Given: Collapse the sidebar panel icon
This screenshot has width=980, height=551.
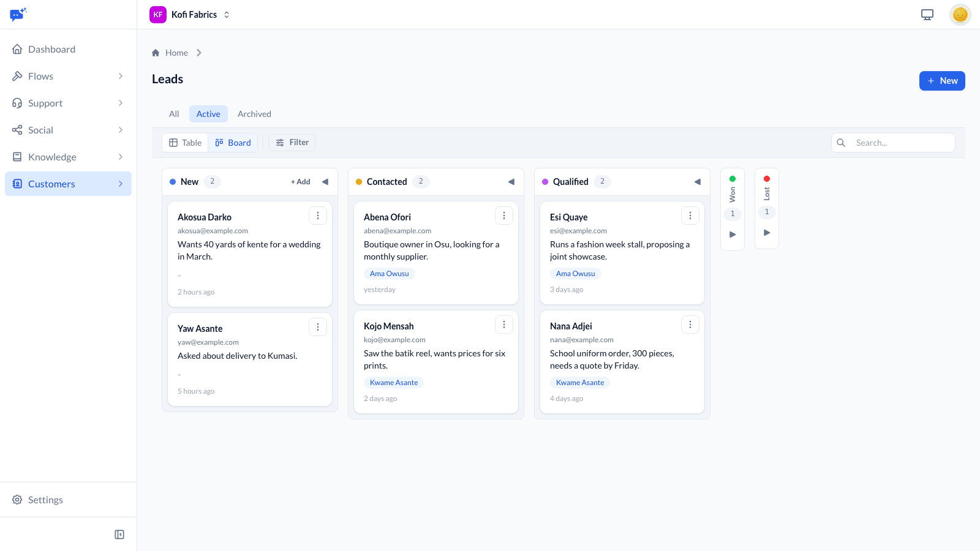Looking at the screenshot, I should tap(119, 534).
